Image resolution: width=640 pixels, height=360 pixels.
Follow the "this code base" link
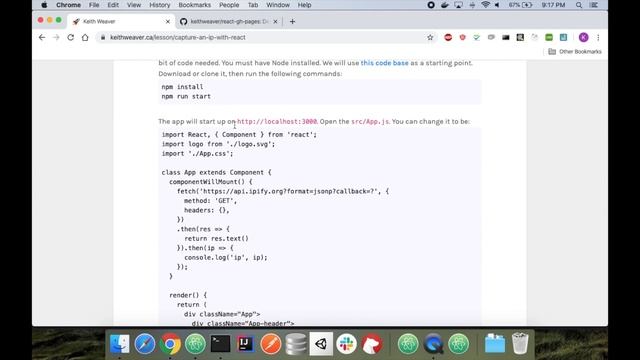[384, 63]
